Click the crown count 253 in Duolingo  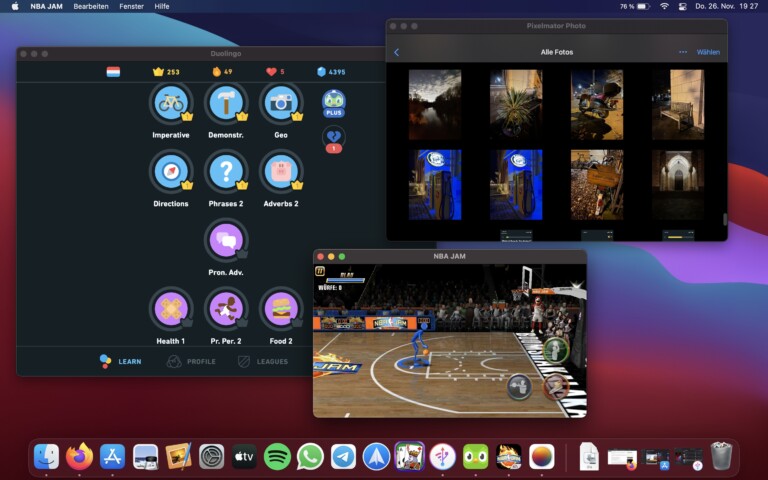[x=166, y=72]
